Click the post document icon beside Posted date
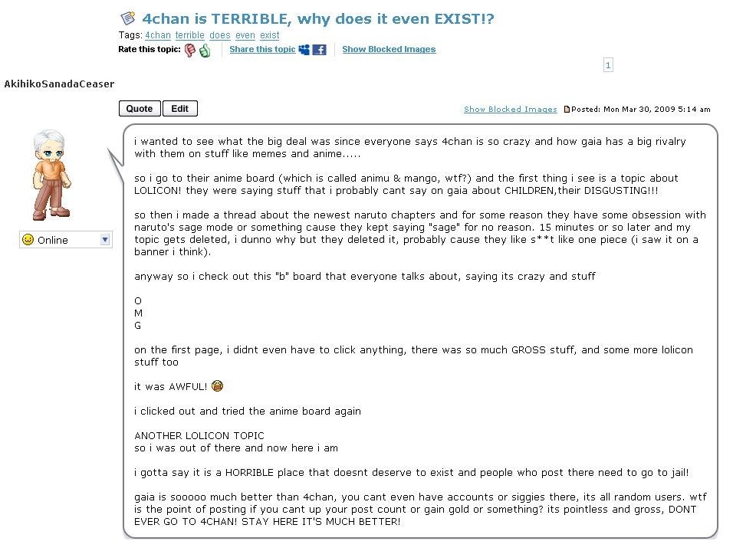 click(567, 110)
